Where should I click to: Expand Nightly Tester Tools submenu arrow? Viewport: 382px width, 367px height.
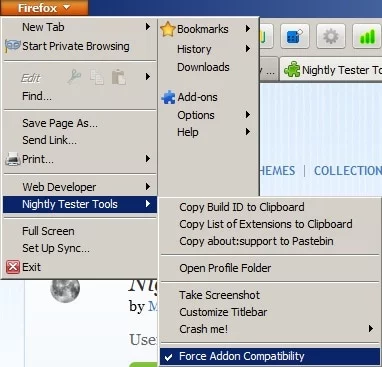[x=148, y=204]
